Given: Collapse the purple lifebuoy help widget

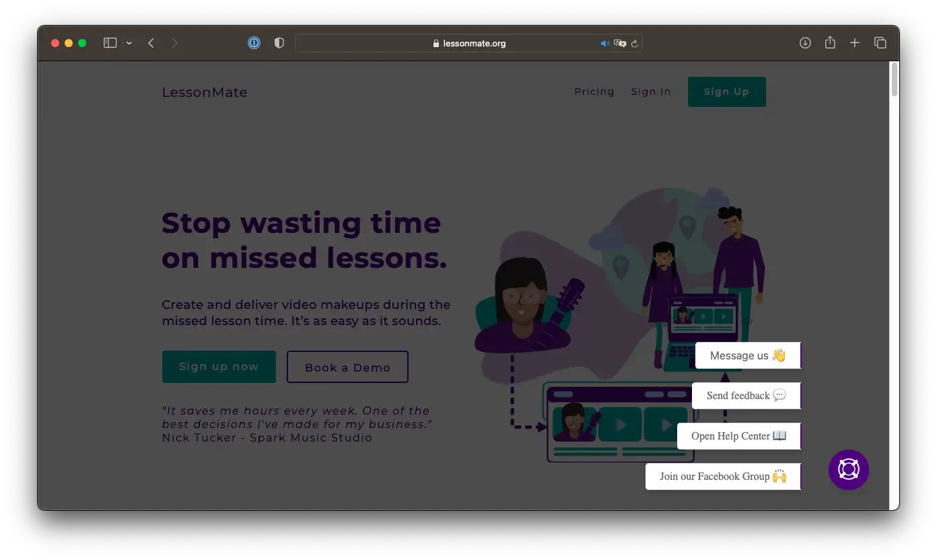Looking at the screenshot, I should [848, 470].
